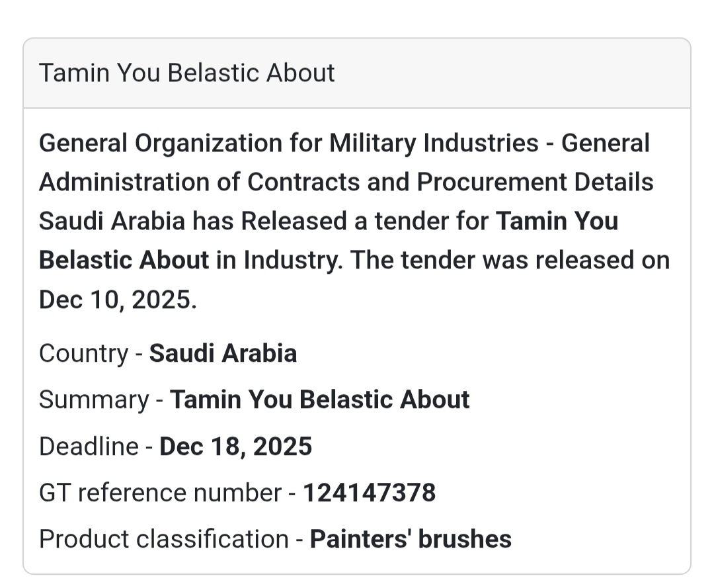
Task: Click the 'Product classification' label
Action: point(163,539)
